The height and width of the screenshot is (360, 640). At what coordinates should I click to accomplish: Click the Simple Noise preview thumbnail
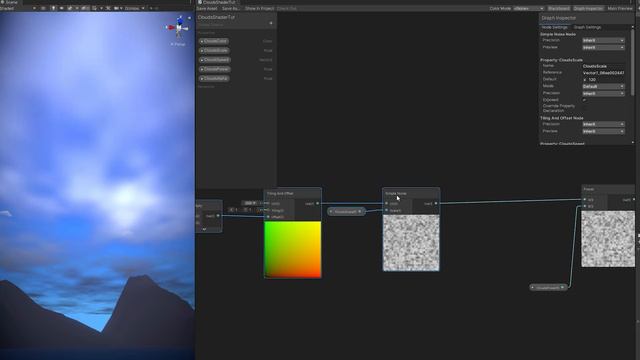pos(411,243)
